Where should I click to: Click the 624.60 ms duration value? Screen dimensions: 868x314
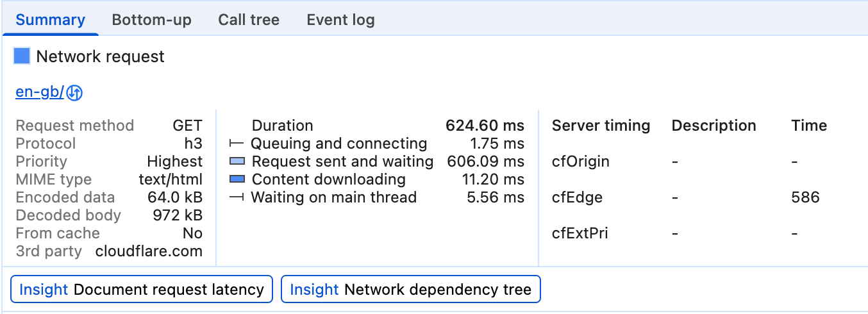[x=485, y=126]
